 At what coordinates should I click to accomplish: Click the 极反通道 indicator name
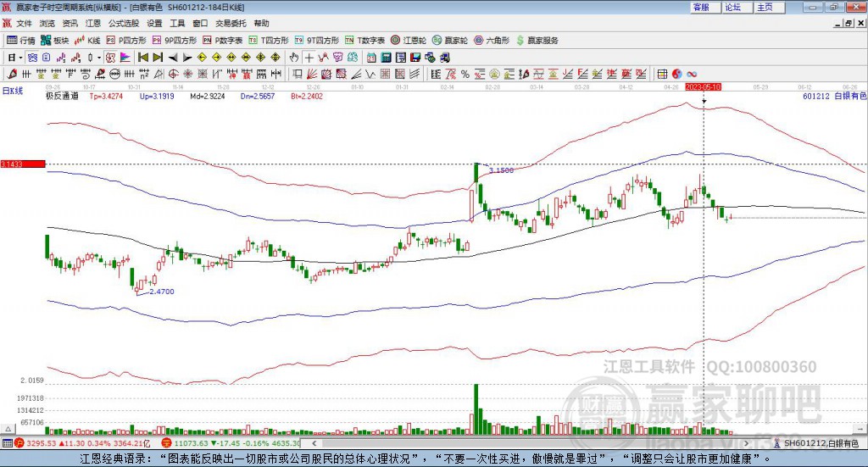[x=62, y=96]
